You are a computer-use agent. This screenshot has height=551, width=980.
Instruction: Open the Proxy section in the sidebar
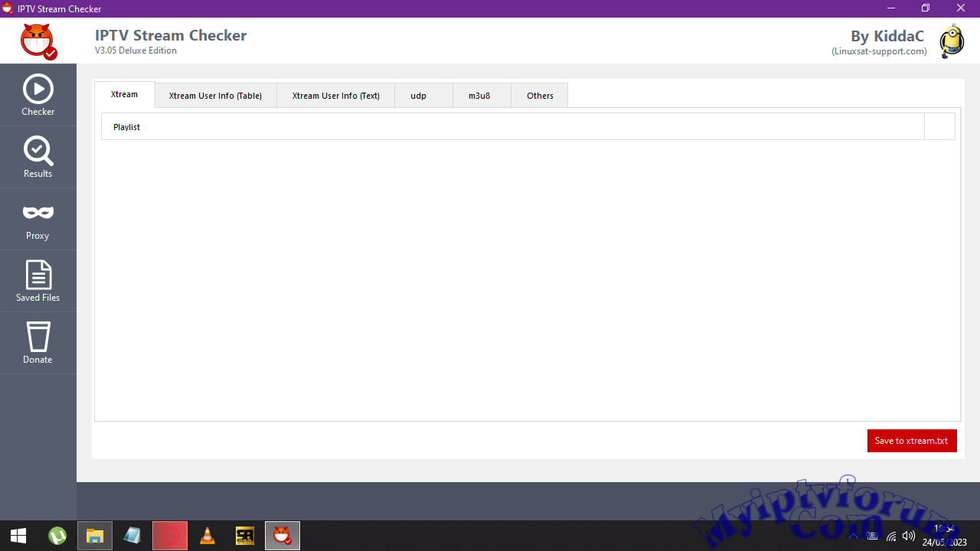[38, 218]
